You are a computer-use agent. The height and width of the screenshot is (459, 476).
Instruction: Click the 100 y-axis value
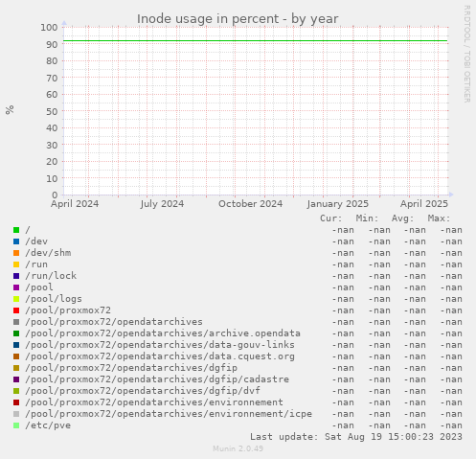[49, 27]
